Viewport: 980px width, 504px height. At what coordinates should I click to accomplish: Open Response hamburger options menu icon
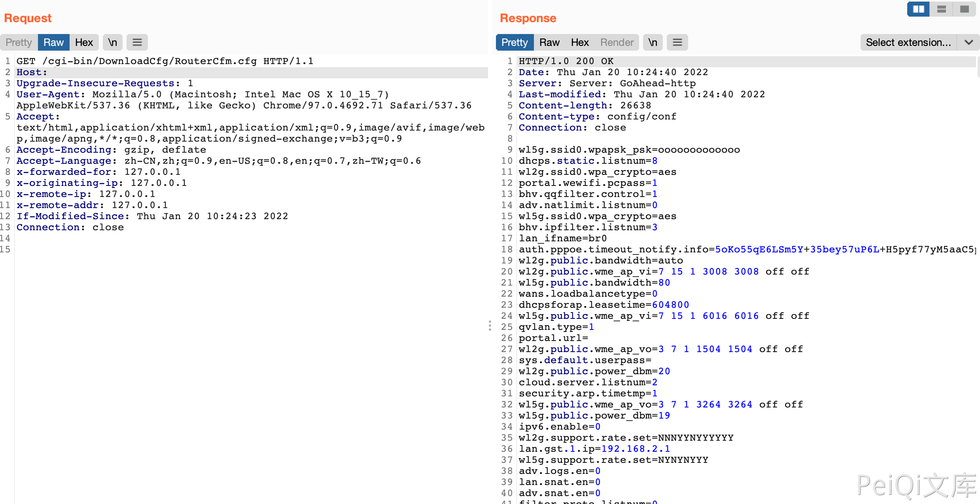[677, 42]
